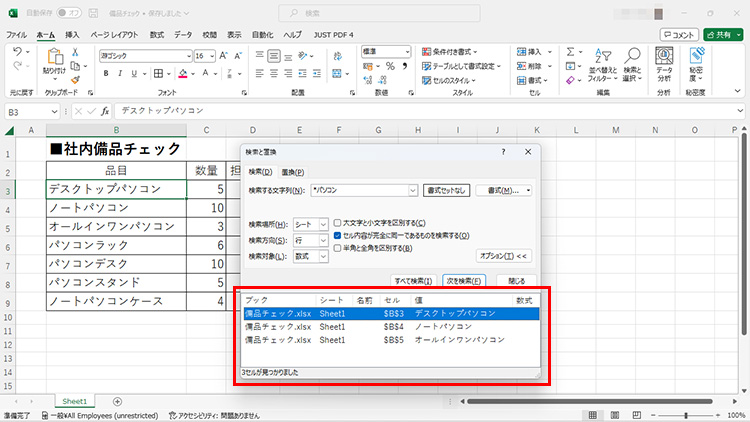Click the すべて検索 (Find All) button
Viewport: 750px width, 422px height.
412,281
